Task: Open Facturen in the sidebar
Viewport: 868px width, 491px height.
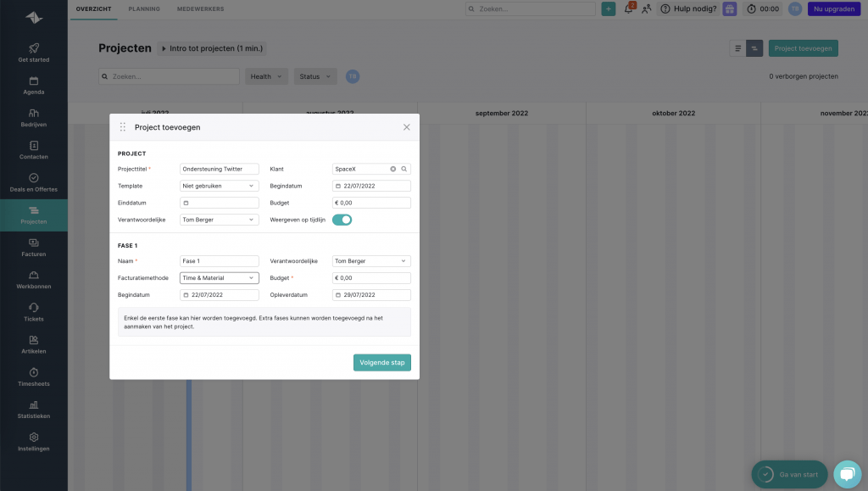Action: coord(34,248)
